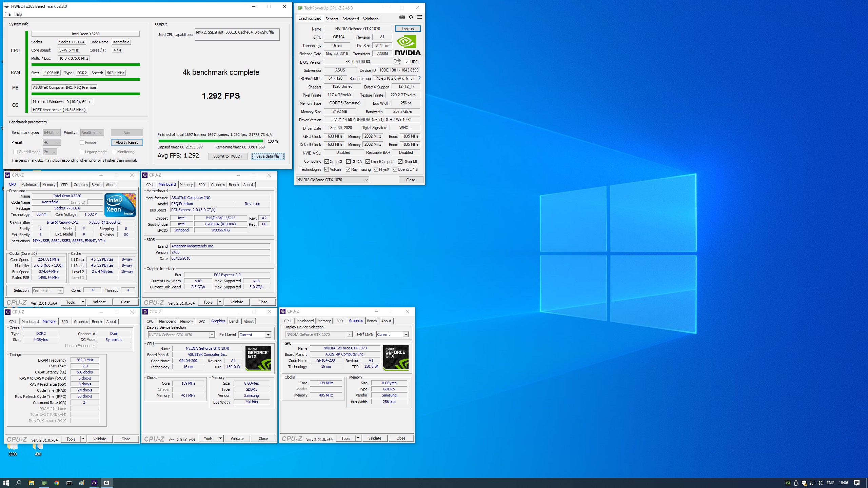Open NVIDIA tray icon

pos(788,483)
